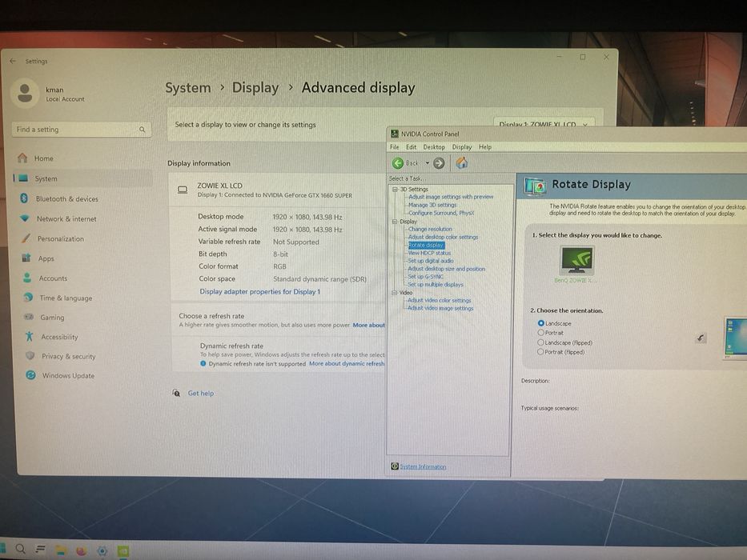Focus the Find a setting search box
747x560 pixels.
[81, 130]
